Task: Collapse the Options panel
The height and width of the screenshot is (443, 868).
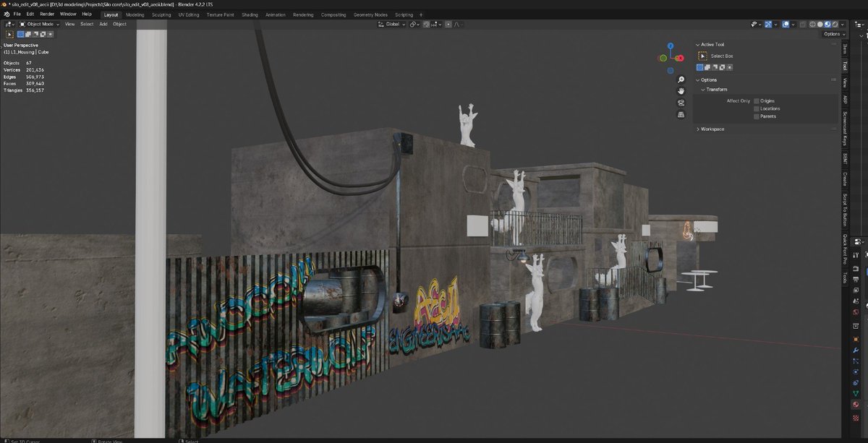Action: [x=697, y=80]
